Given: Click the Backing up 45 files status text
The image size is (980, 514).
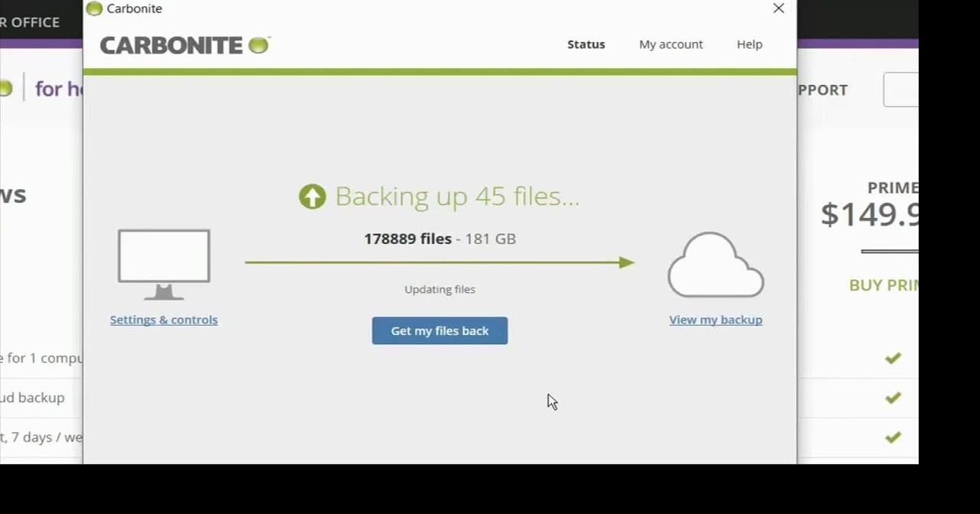Looking at the screenshot, I should click(x=456, y=197).
